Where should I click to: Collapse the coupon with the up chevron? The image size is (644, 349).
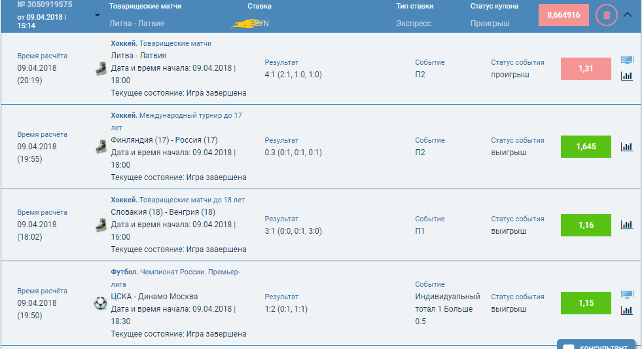pos(628,15)
